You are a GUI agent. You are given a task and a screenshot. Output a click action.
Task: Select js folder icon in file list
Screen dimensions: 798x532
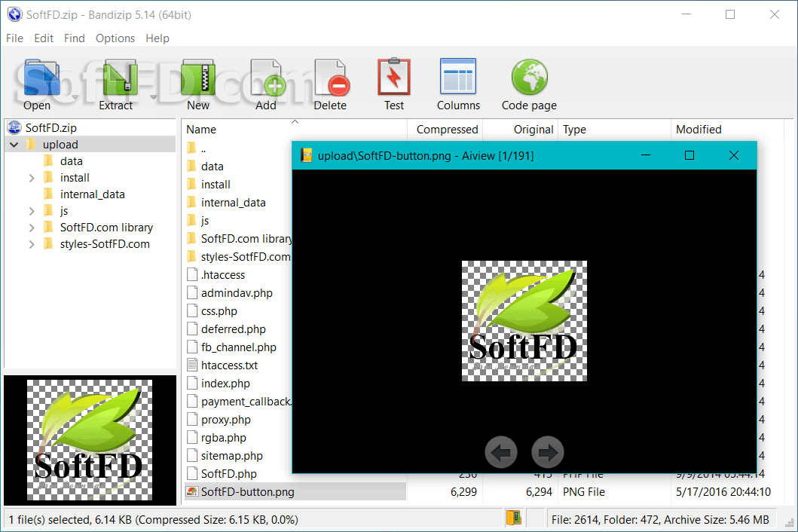point(192,221)
